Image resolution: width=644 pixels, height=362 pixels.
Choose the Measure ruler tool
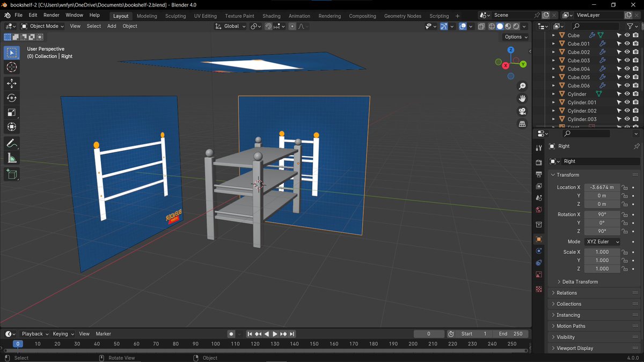(x=12, y=158)
